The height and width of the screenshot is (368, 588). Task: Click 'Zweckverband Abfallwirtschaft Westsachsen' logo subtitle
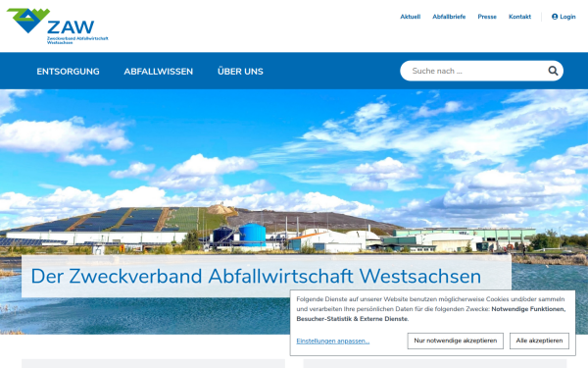click(x=77, y=40)
